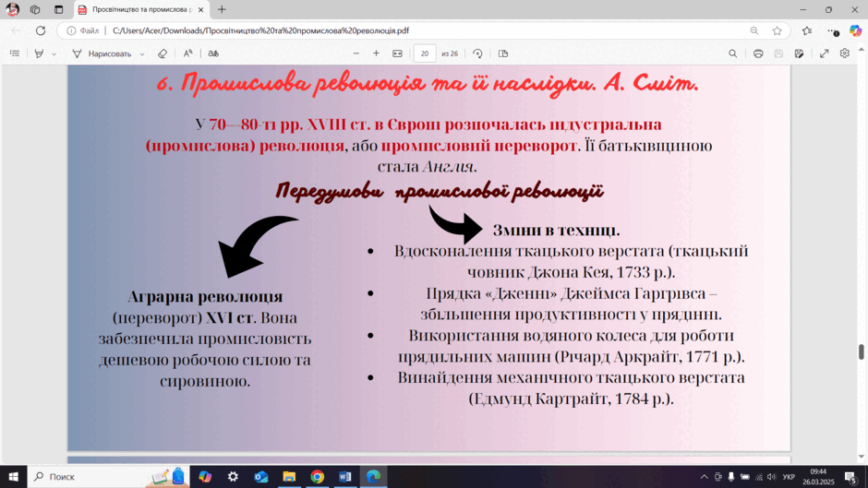868x488 pixels.
Task: Select the eraser tool
Action: point(163,54)
